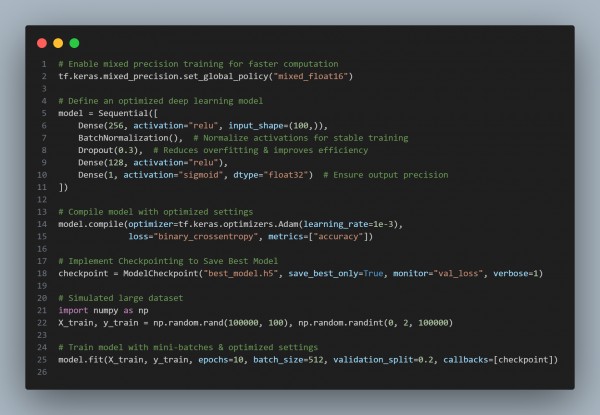Click line number 26 in the gutter

tap(42, 372)
